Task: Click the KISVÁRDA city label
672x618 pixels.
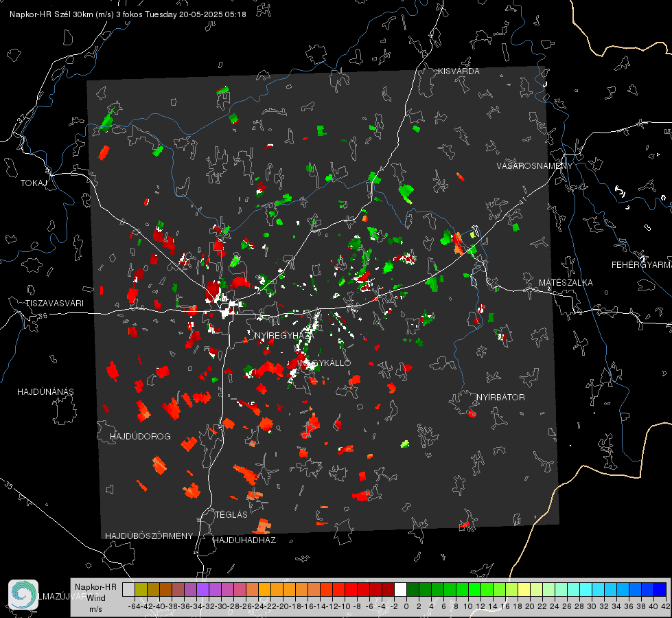Action: 459,71
